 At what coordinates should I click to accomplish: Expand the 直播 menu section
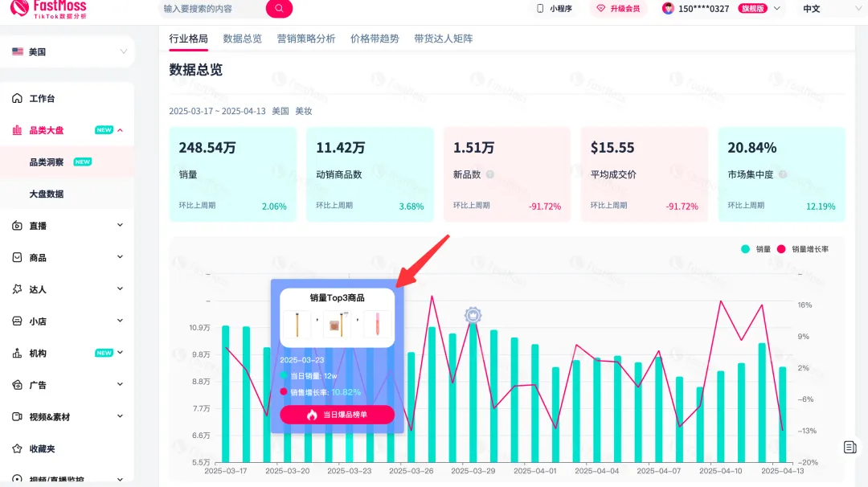[120, 225]
